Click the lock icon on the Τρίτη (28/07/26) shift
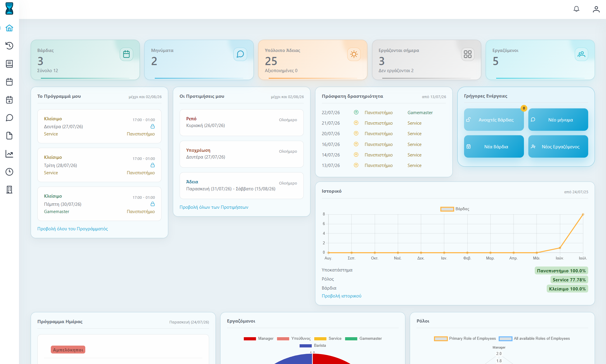The width and height of the screenshot is (606, 364). (152, 165)
